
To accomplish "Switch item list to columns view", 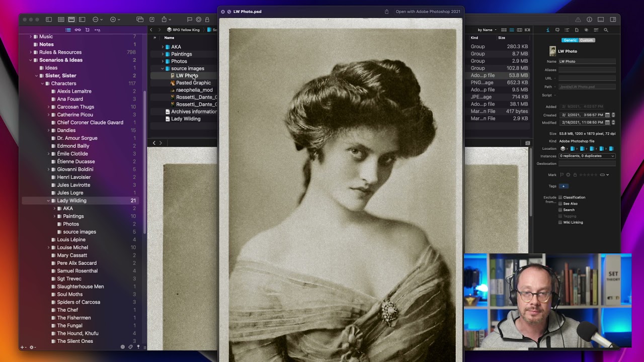I will [x=520, y=30].
